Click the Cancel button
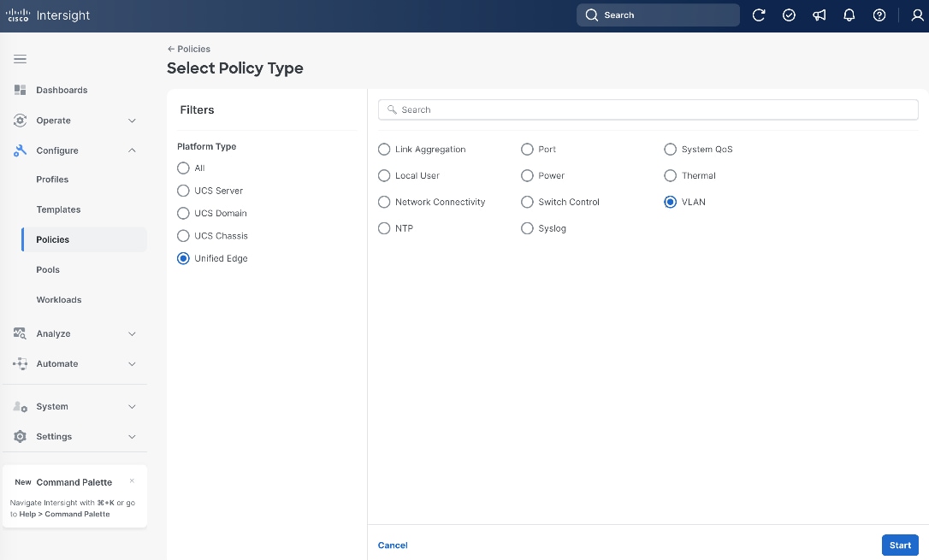 [393, 545]
